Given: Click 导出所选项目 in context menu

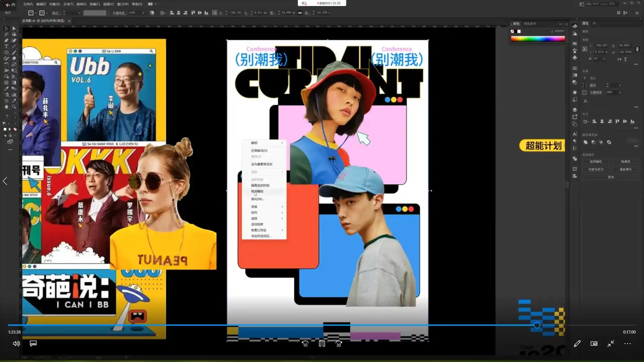Looking at the screenshot, I should point(261,236).
